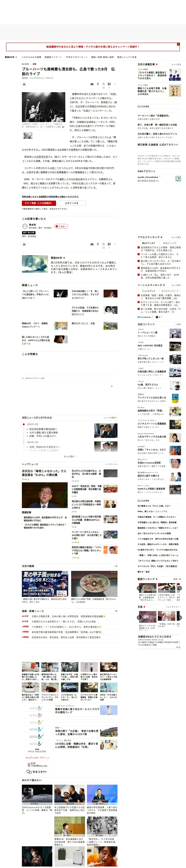The image size is (186, 868).
Task: Play the udon noodle video
Action: [x=94, y=584]
